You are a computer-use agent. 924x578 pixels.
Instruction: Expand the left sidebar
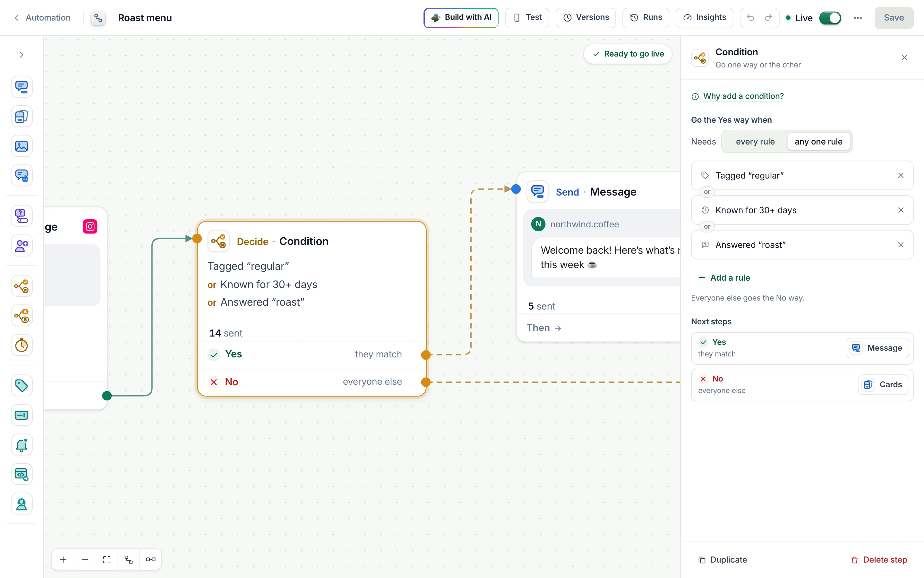tap(21, 55)
